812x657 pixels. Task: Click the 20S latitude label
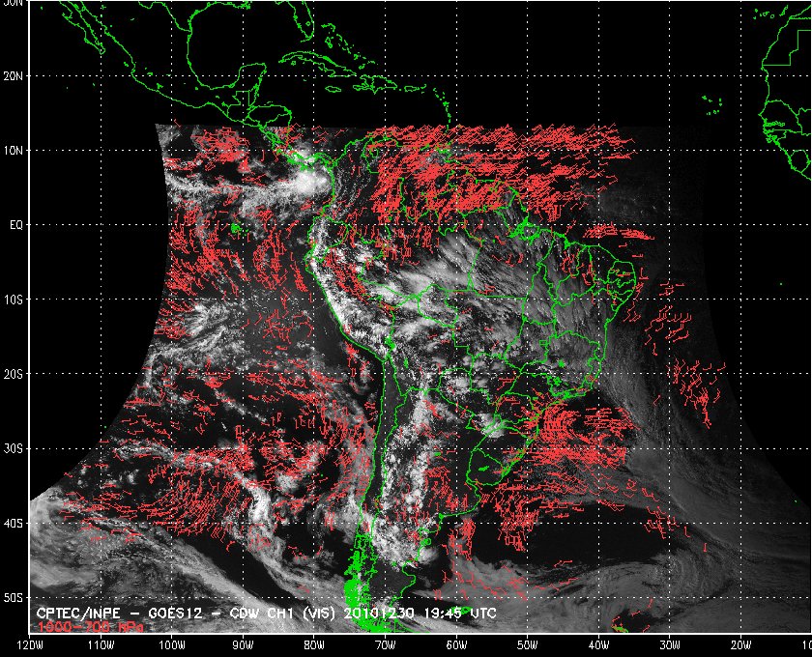tap(13, 374)
